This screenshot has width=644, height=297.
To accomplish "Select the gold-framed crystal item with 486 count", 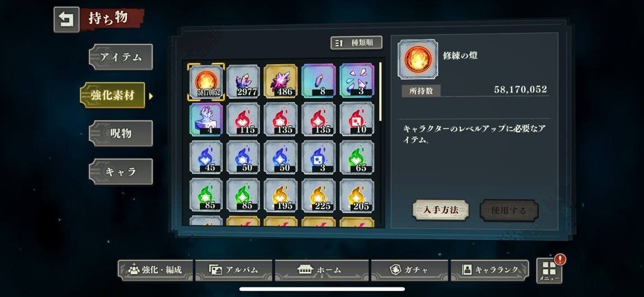I will (x=281, y=81).
